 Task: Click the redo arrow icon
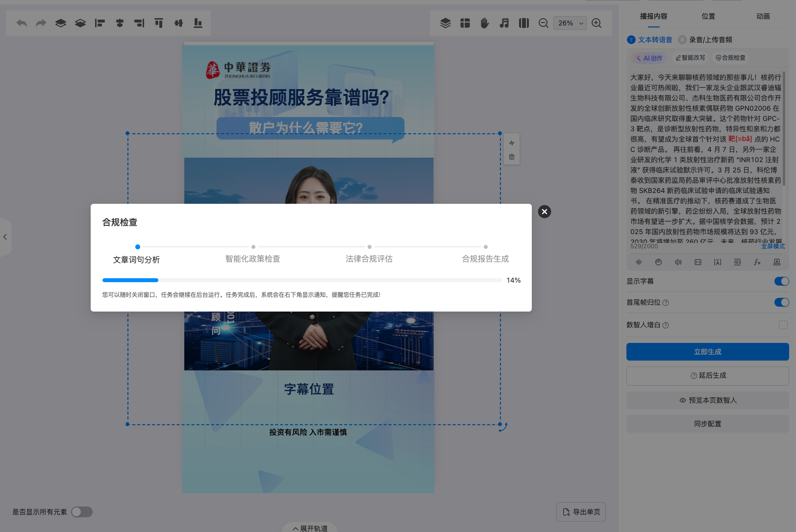[x=41, y=23]
